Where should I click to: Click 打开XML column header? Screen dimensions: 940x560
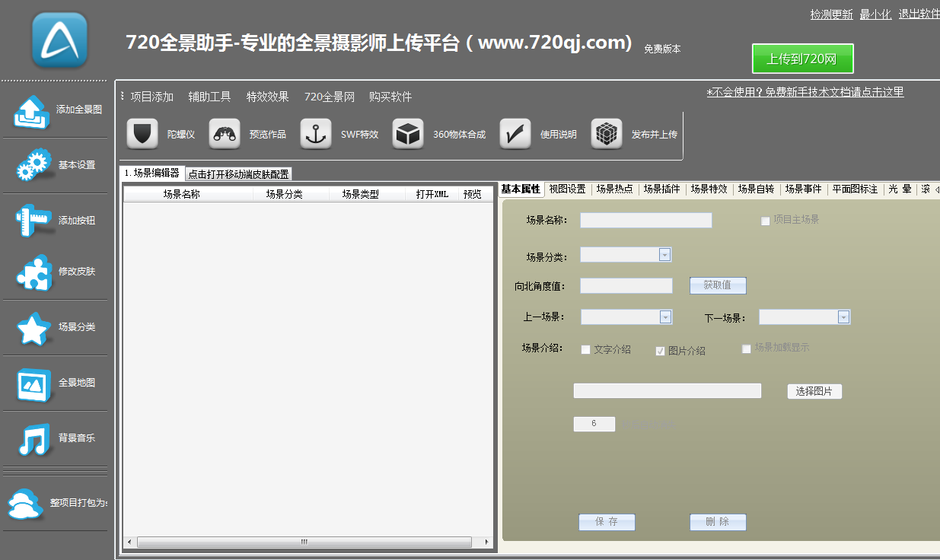click(432, 194)
